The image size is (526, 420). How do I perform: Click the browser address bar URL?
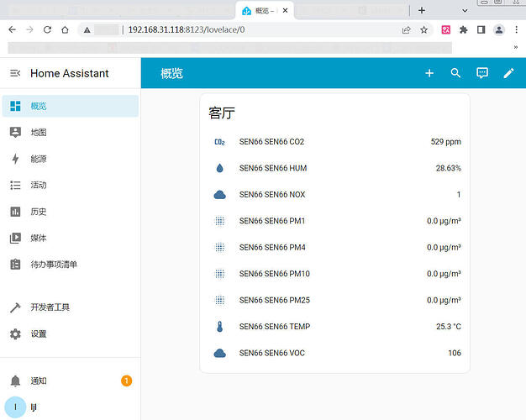(x=187, y=29)
